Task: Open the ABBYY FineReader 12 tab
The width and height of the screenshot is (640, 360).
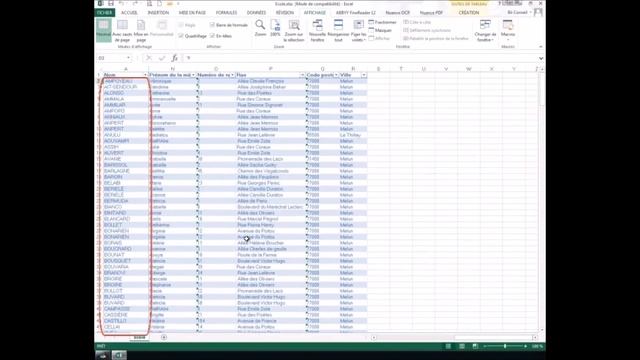Action: click(356, 13)
